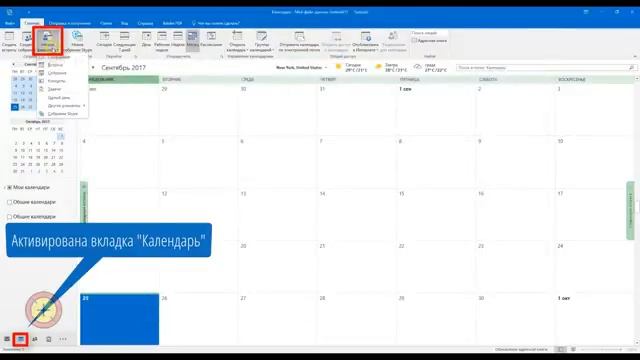Switch to Mail in navigation bar
The width and height of the screenshot is (640, 360).
(x=7, y=339)
